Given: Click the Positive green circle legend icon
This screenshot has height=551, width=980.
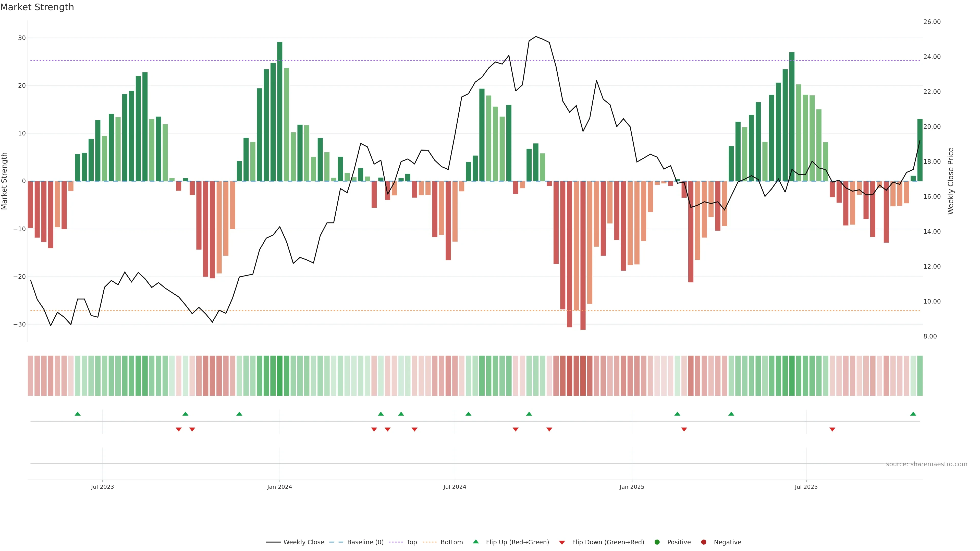Looking at the screenshot, I should [657, 542].
